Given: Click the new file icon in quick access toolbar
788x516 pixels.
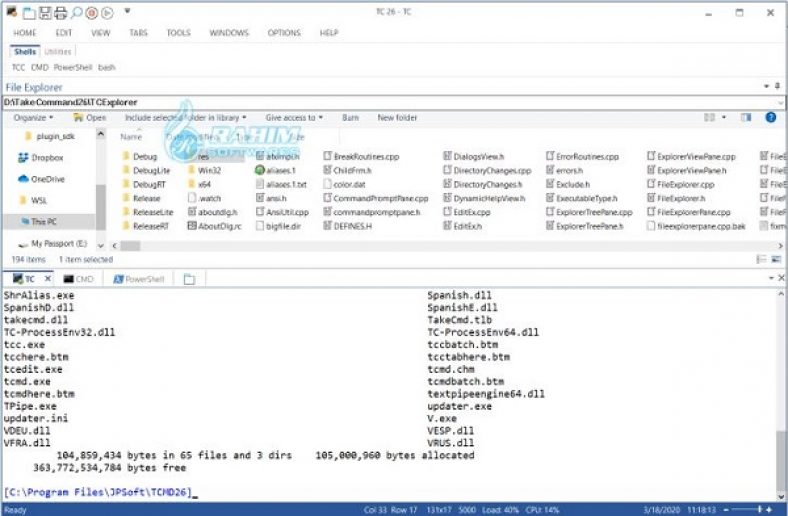Looking at the screenshot, I should point(29,13).
